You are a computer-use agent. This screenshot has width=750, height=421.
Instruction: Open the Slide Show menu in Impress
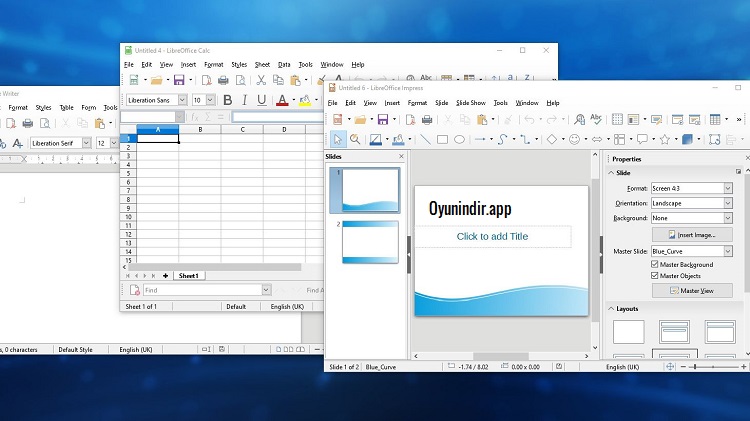coord(471,103)
